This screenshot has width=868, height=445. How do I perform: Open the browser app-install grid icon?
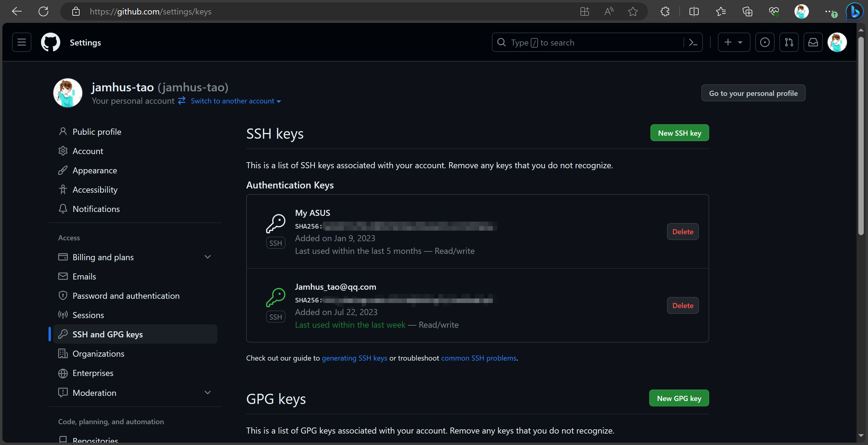585,11
